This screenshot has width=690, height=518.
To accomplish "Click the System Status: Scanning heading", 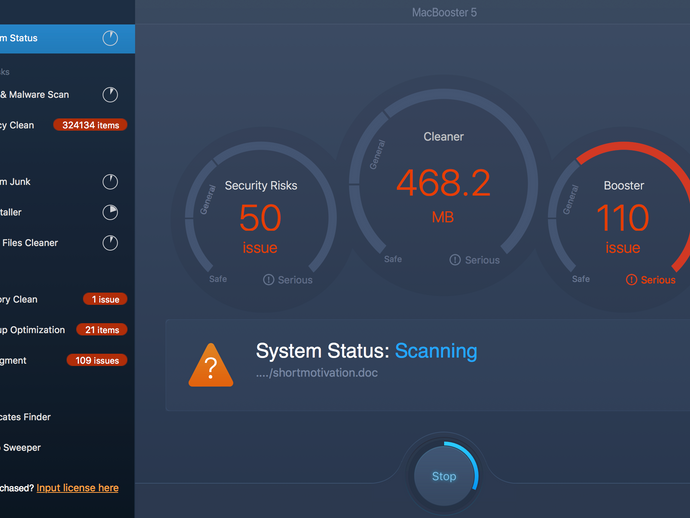I will 367,351.
